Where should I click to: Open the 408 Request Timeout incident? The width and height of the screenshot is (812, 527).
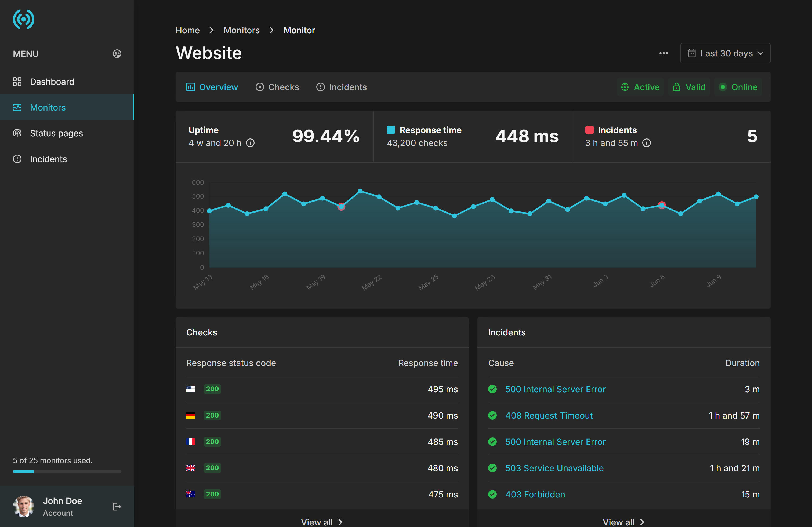549,416
